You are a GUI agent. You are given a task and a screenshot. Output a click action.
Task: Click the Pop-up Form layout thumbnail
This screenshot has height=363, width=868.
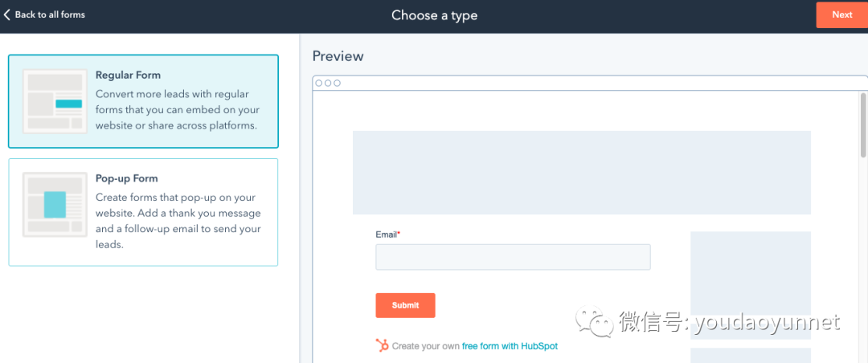click(55, 204)
